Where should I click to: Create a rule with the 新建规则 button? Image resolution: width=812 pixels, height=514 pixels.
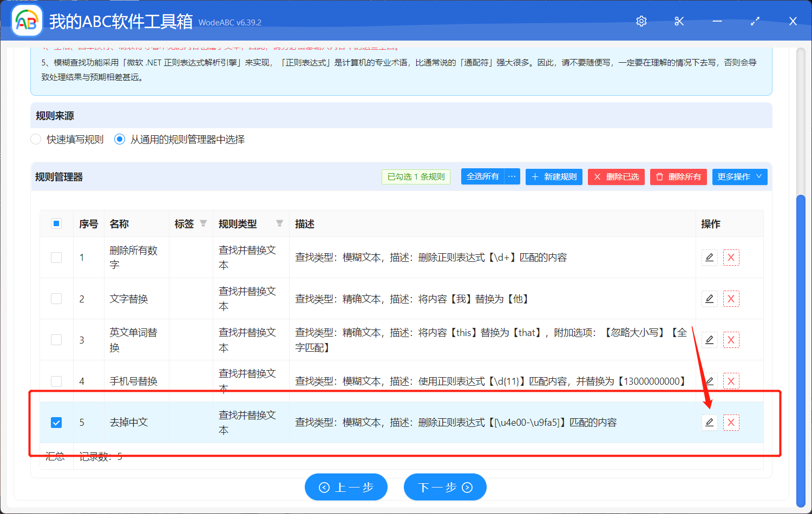pos(554,176)
